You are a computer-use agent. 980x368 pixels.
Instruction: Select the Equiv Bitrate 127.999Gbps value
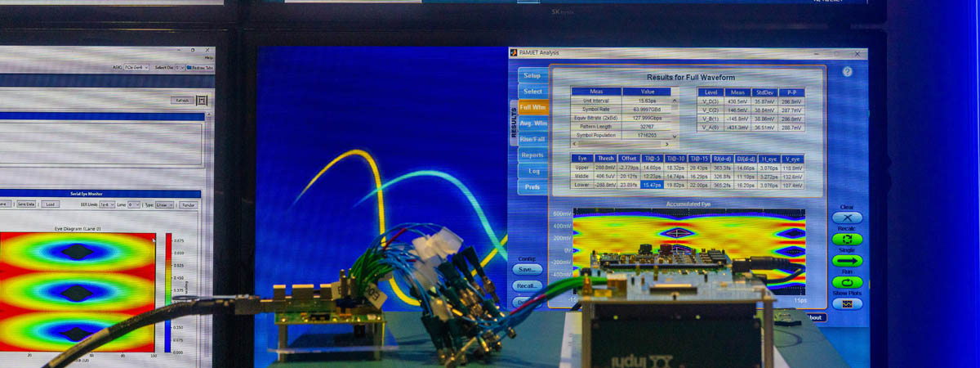[x=647, y=118]
